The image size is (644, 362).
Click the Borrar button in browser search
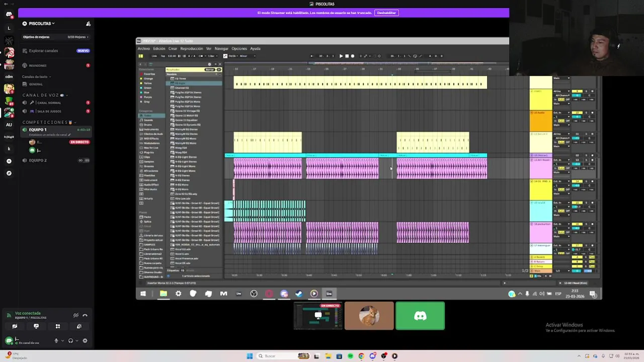(209, 69)
